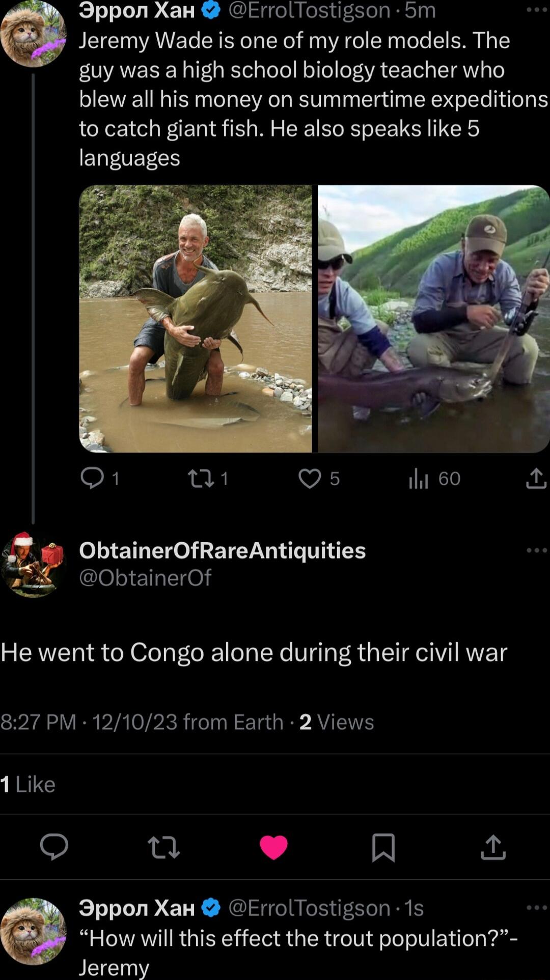Like Errol's tweet showing 5 likes
Image resolution: width=550 pixels, height=980 pixels.
[x=312, y=478]
